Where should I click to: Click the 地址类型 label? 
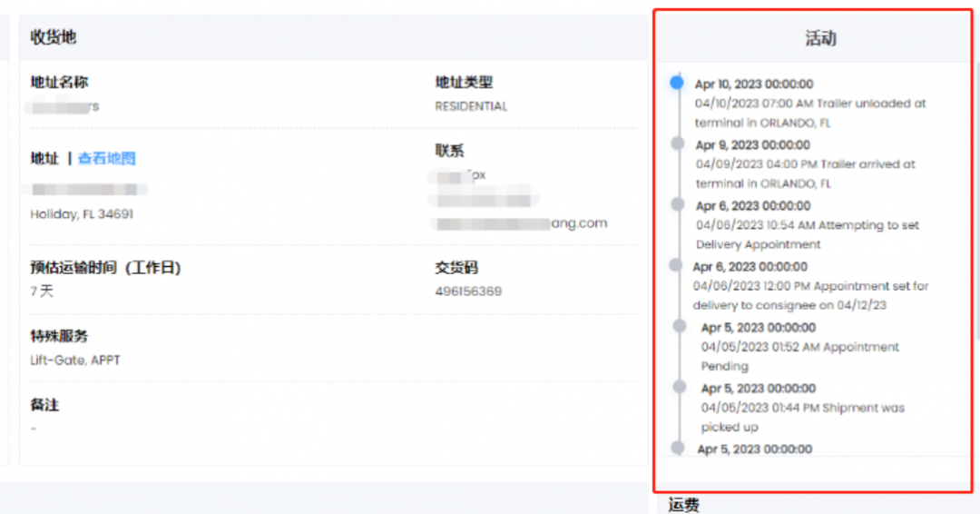[x=464, y=82]
